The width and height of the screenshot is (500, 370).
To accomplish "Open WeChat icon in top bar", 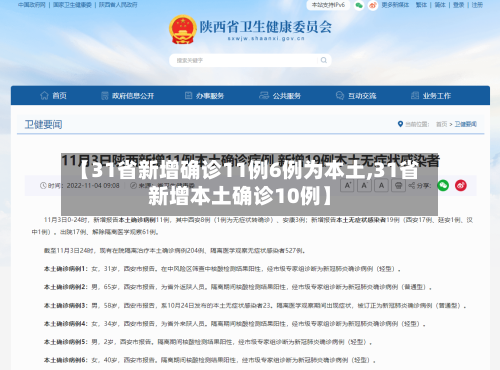I will (x=359, y=5).
